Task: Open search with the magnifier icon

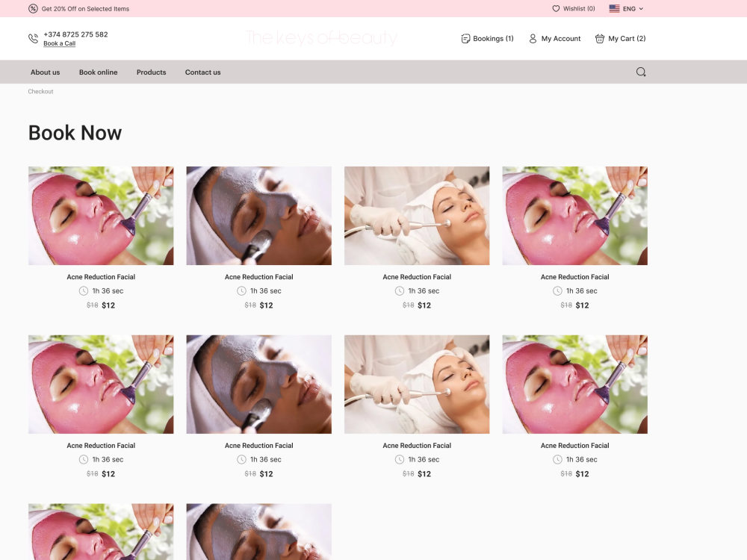Action: [641, 72]
